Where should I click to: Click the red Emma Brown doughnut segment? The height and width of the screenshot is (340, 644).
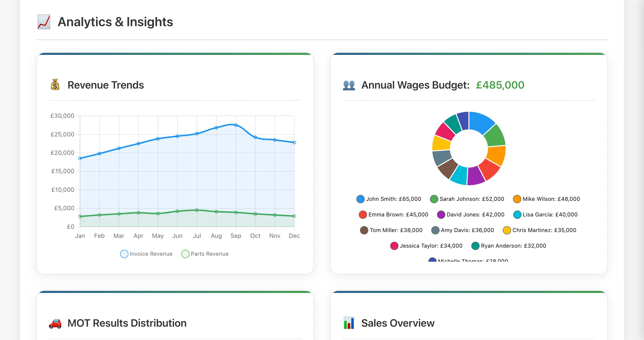point(489,170)
